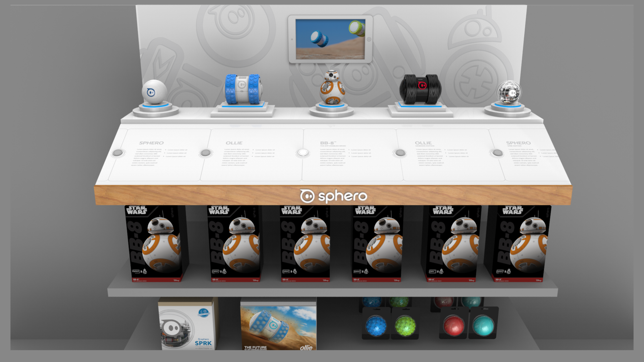Pick the blue nubby cover package

pyautogui.click(x=376, y=323)
